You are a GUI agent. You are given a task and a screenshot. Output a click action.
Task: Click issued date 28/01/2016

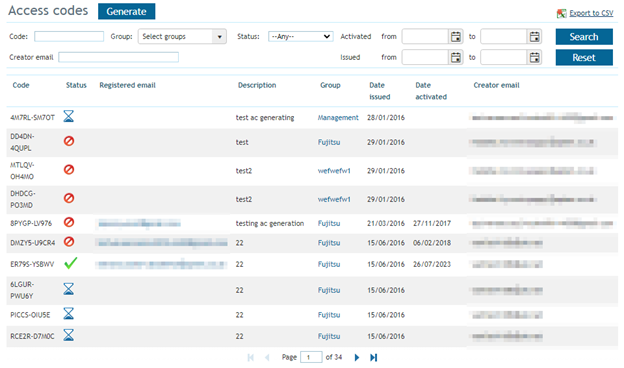pyautogui.click(x=386, y=118)
